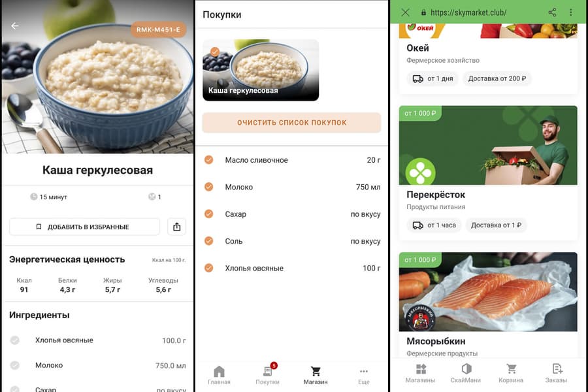
Task: Uncheck Масло сливочное in the shopping list
Action: click(209, 160)
